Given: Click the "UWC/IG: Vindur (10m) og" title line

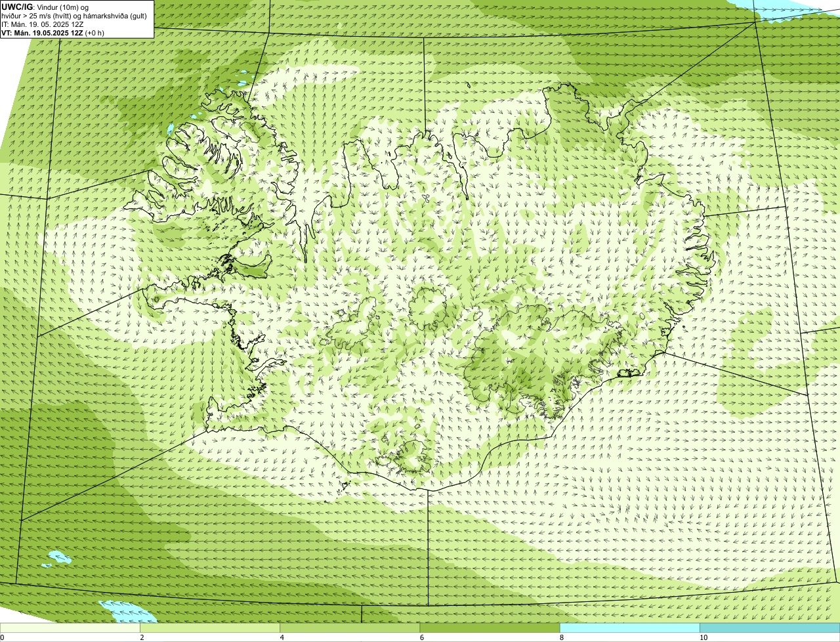Looking at the screenshot, I should (x=45, y=7).
